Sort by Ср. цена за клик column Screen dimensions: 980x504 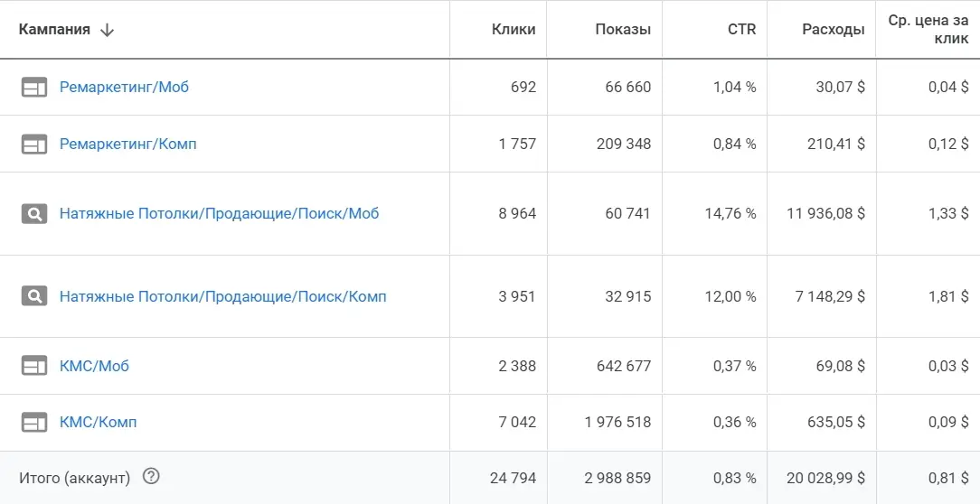(928, 30)
